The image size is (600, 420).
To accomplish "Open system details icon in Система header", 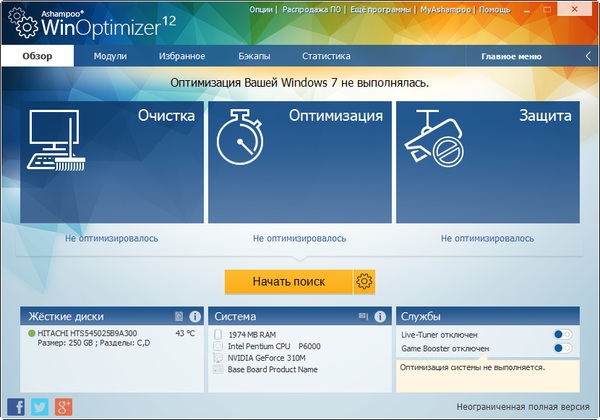I will pos(363,316).
